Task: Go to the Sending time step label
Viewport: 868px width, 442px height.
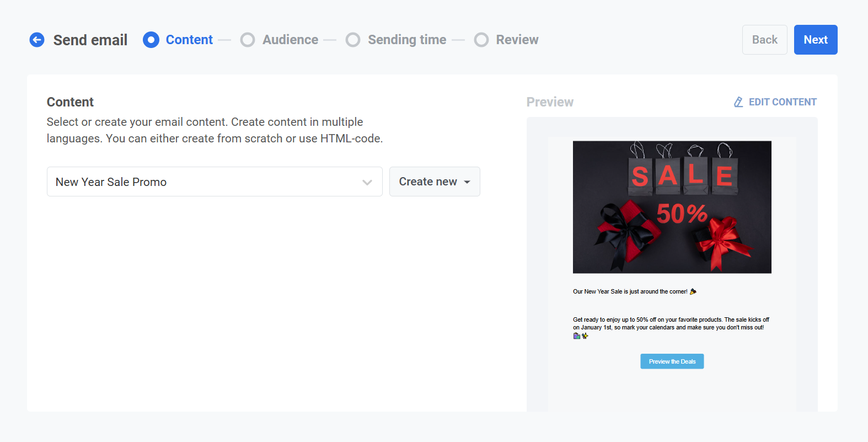Action: pos(407,40)
